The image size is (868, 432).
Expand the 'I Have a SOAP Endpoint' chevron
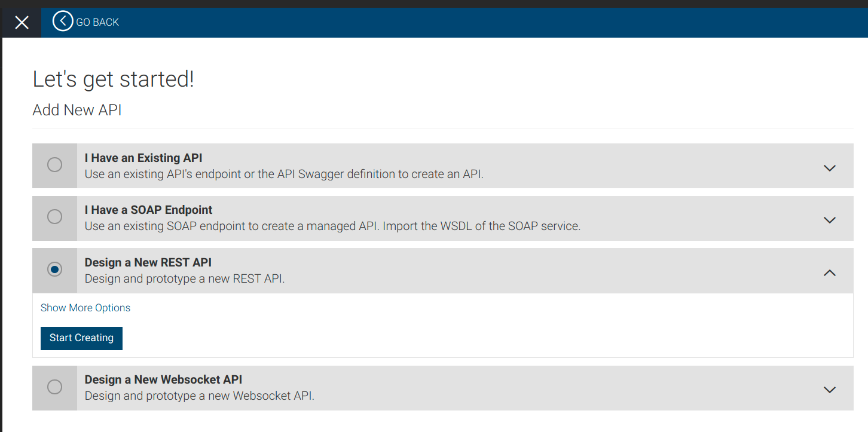(830, 220)
